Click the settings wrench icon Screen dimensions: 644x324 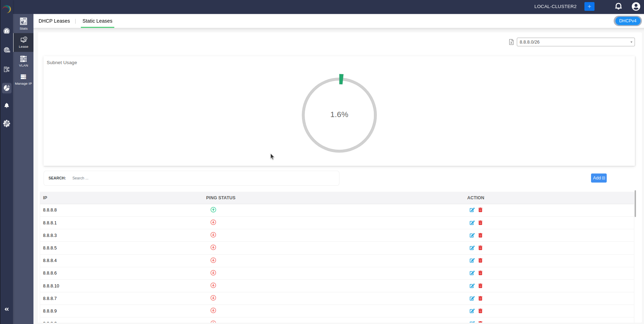7,123
